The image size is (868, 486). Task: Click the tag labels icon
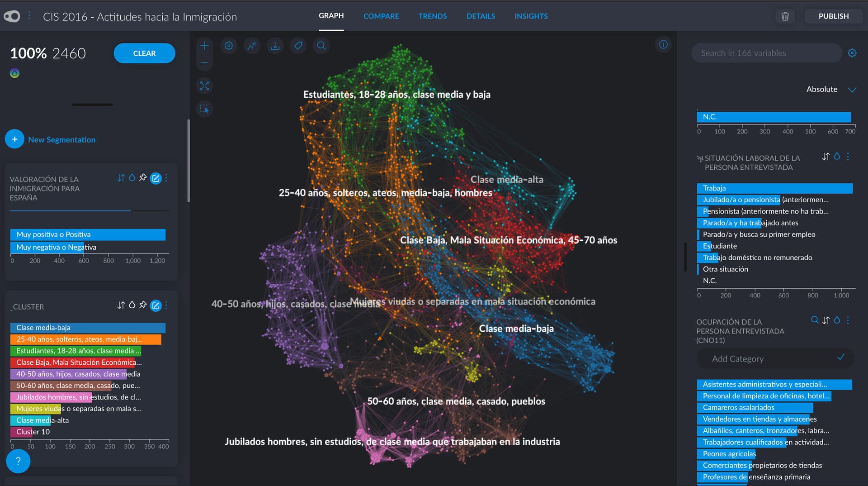coord(298,46)
